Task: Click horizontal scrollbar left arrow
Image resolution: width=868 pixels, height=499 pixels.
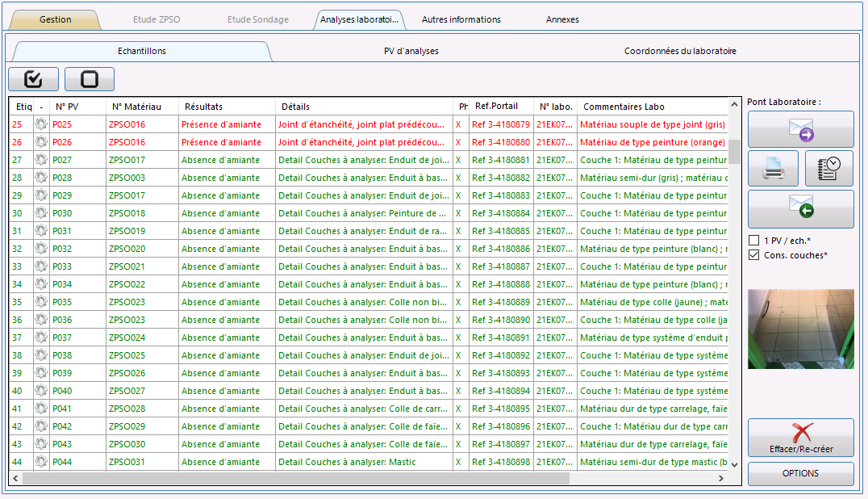Action: tap(15, 478)
